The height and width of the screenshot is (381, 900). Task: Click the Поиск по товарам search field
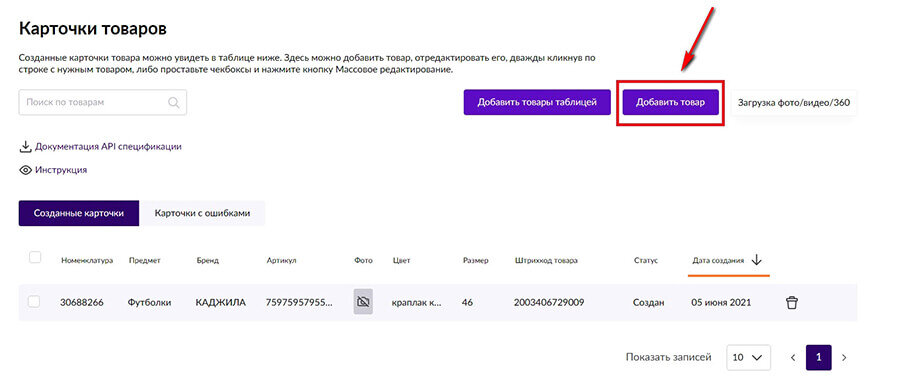pos(103,103)
